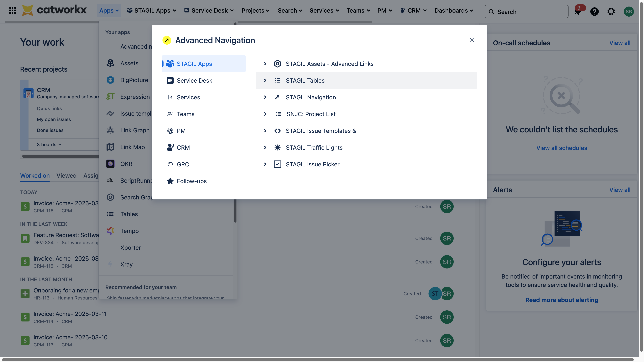Select Follow-ups star item in dialog
This screenshot has height=362, width=644.
[x=204, y=181]
